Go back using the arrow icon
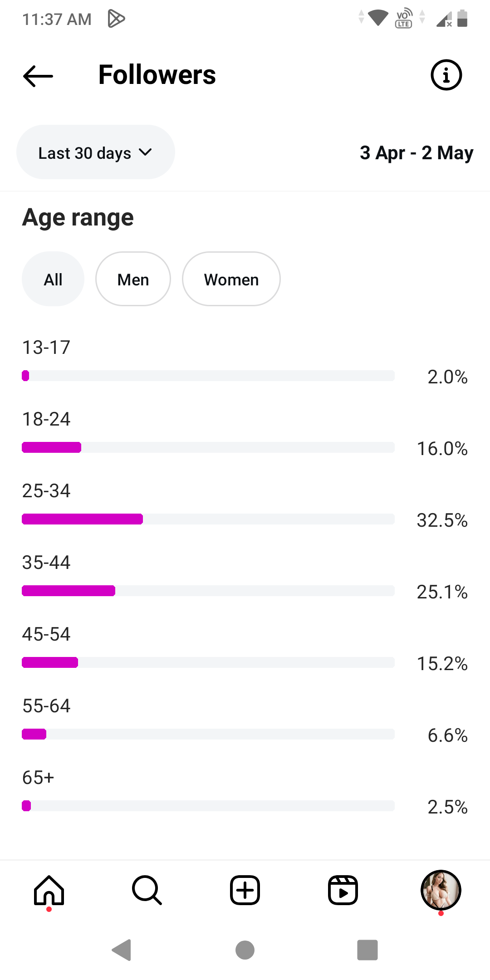The width and height of the screenshot is (490, 980). click(x=38, y=76)
